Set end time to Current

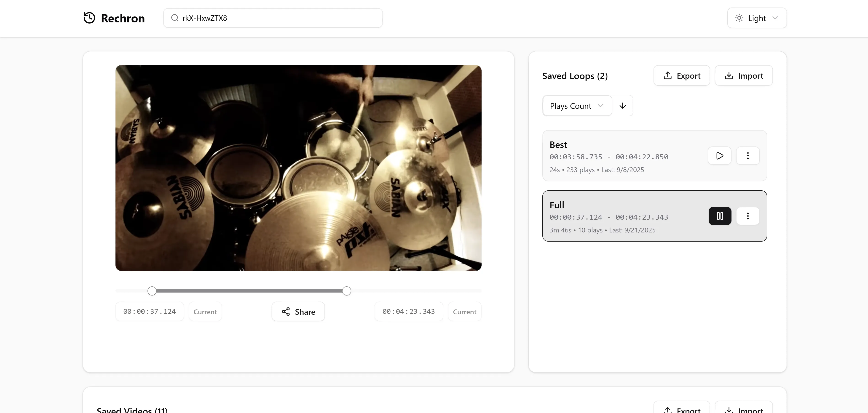click(464, 312)
